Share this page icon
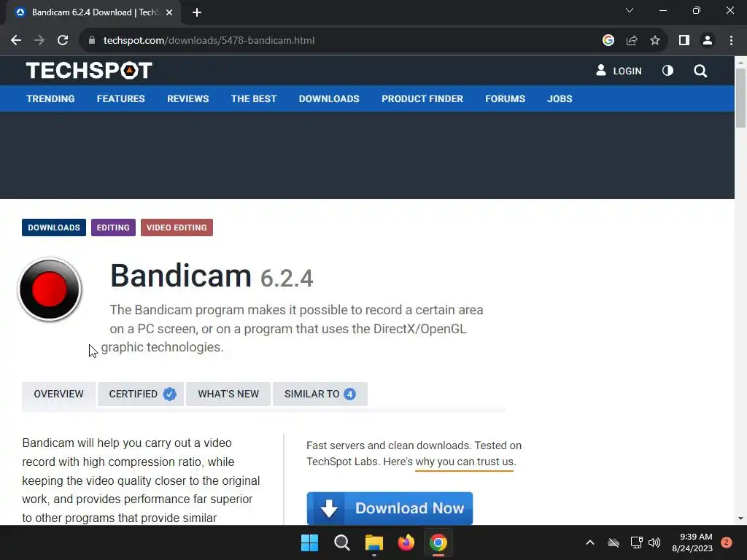Viewport: 747px width, 560px height. 632,41
